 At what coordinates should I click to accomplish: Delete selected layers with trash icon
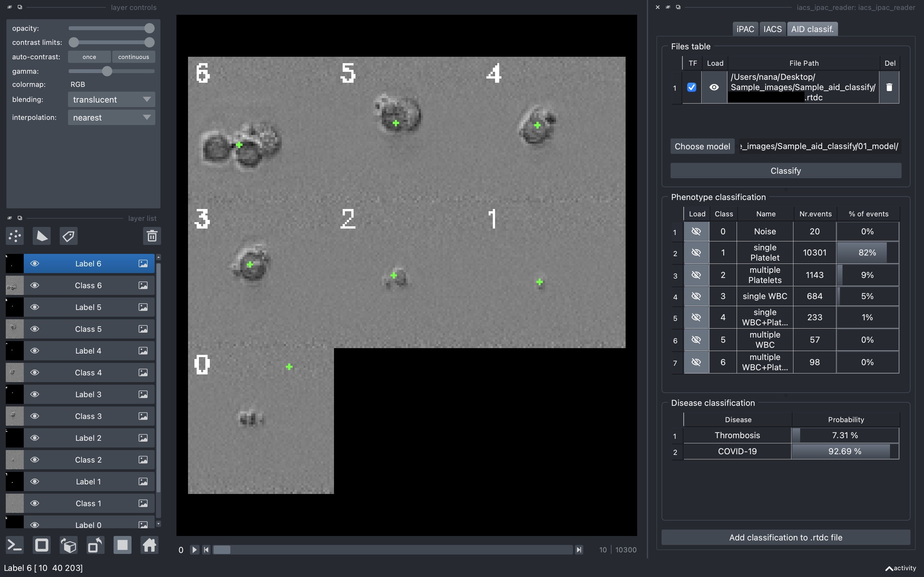[151, 236]
